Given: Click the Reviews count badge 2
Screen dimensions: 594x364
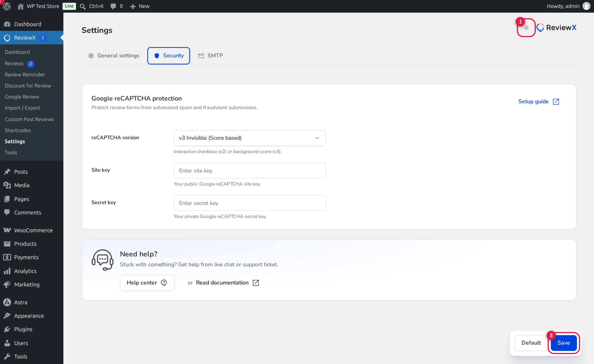Looking at the screenshot, I should pos(31,64).
